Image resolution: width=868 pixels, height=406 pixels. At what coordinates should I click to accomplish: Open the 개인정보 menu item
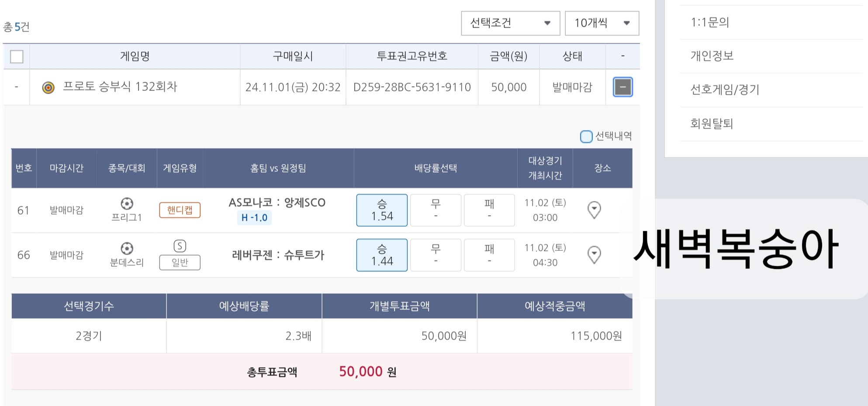click(712, 56)
